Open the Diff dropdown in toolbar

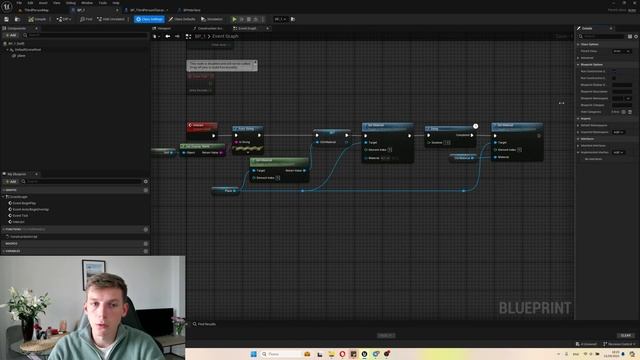pyautogui.click(x=64, y=19)
